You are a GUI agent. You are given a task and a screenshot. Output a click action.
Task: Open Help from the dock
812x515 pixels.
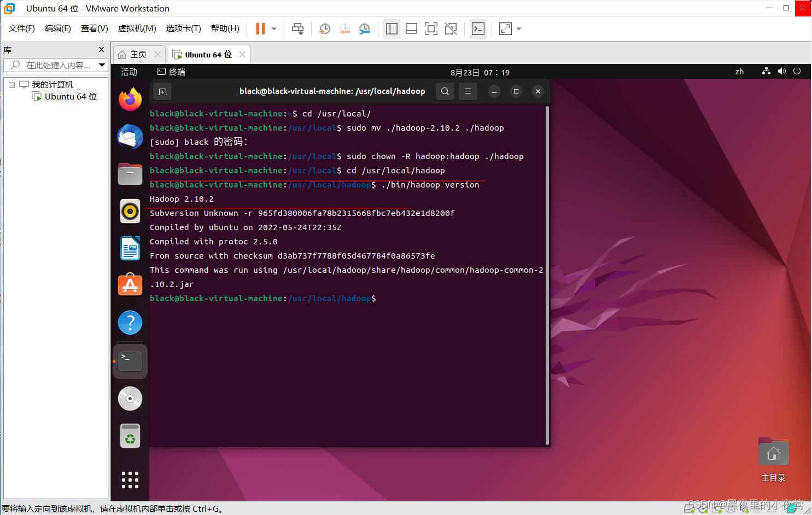click(x=130, y=323)
